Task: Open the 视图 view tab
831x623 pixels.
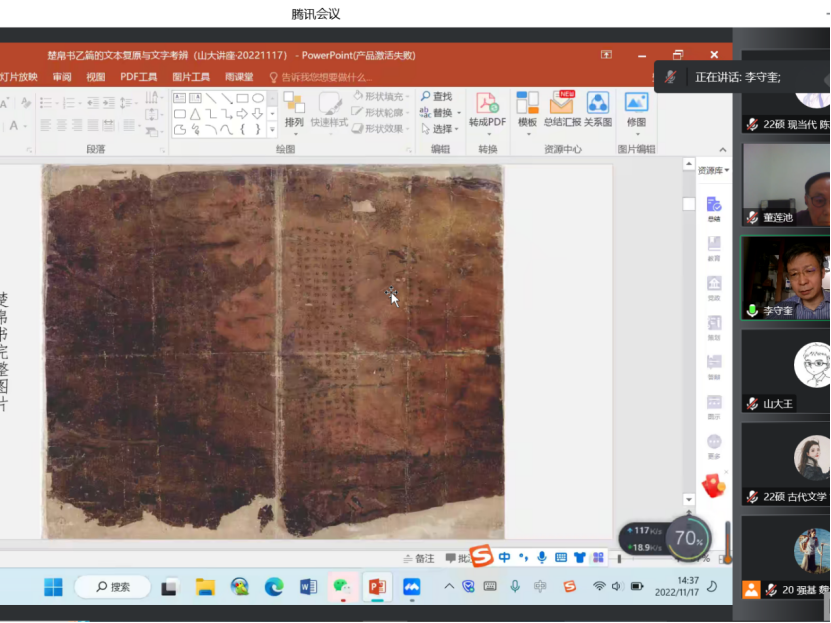Action: tap(95, 77)
